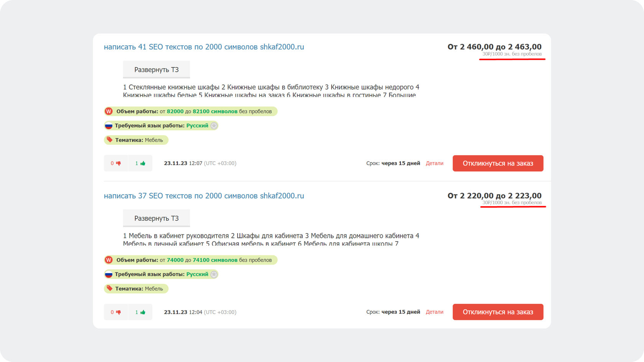Click price От 2 460,00 до 2 463,00
The image size is (644, 362).
495,47
